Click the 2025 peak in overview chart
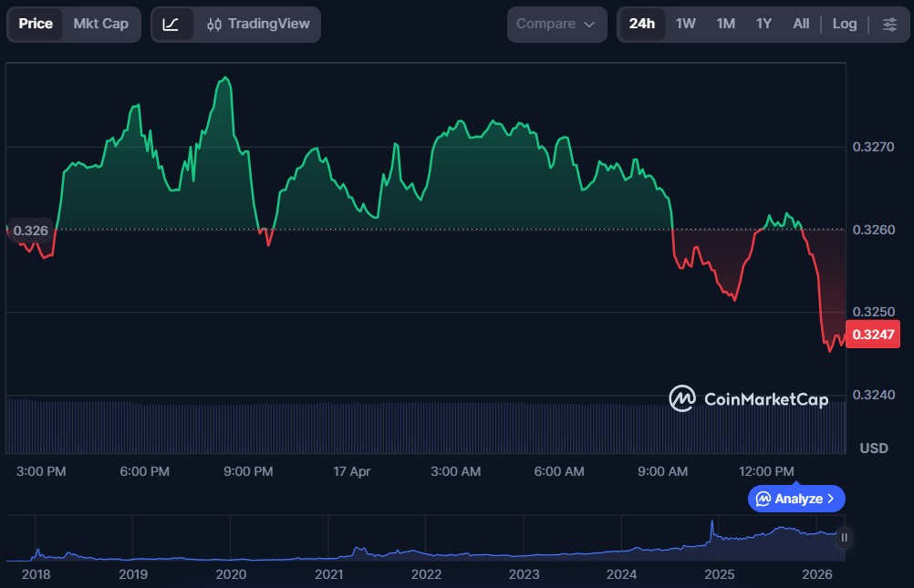 pos(711,527)
